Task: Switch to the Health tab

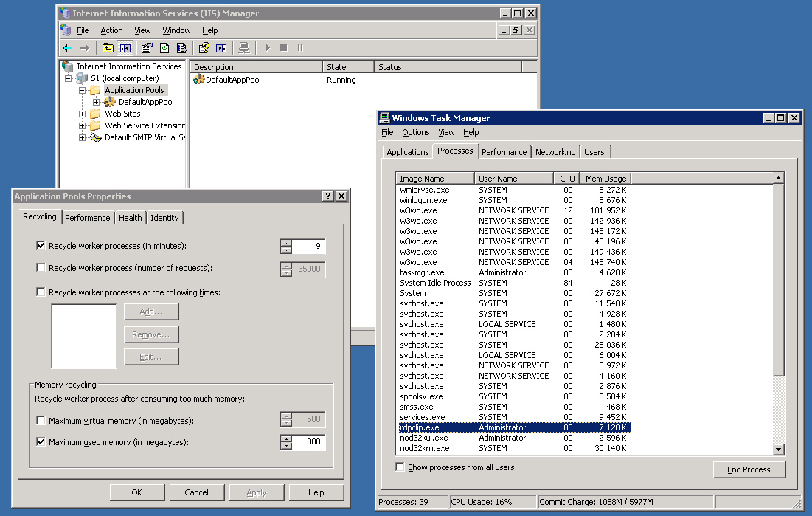Action: tap(130, 218)
